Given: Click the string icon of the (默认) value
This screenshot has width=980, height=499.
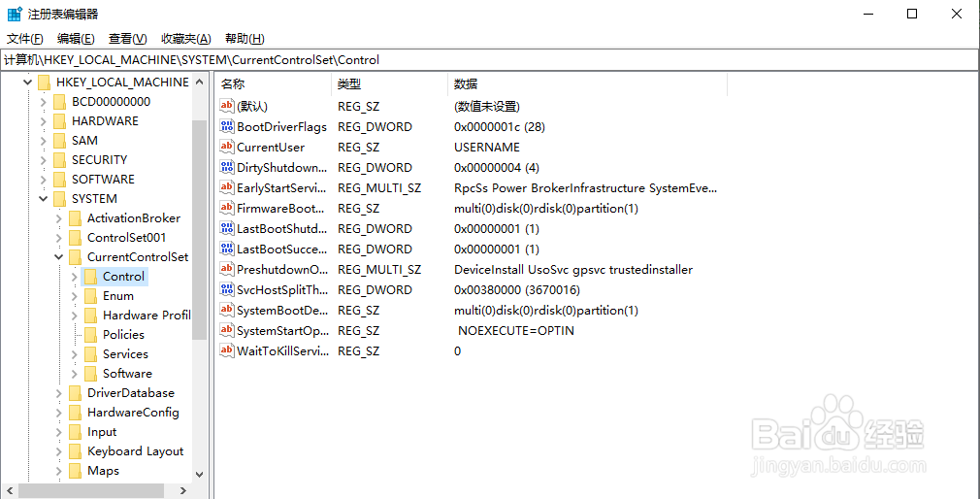Looking at the screenshot, I should tap(227, 106).
